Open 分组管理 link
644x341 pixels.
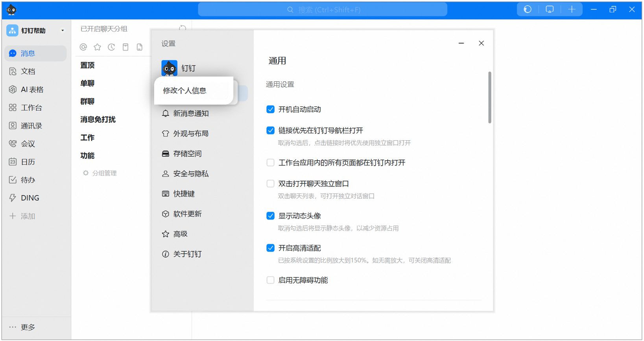[104, 173]
